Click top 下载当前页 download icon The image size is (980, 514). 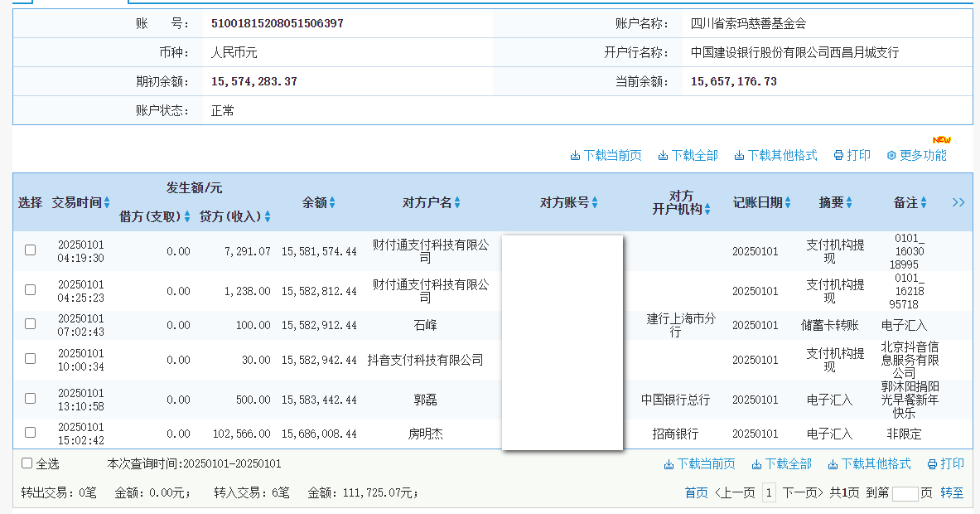575,156
